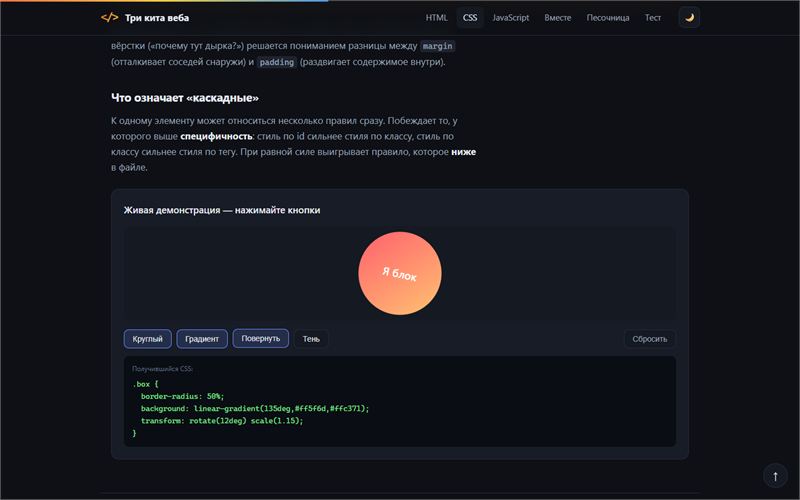The width and height of the screenshot is (800, 500).
Task: Click the code-brackets site logo icon
Action: (109, 17)
